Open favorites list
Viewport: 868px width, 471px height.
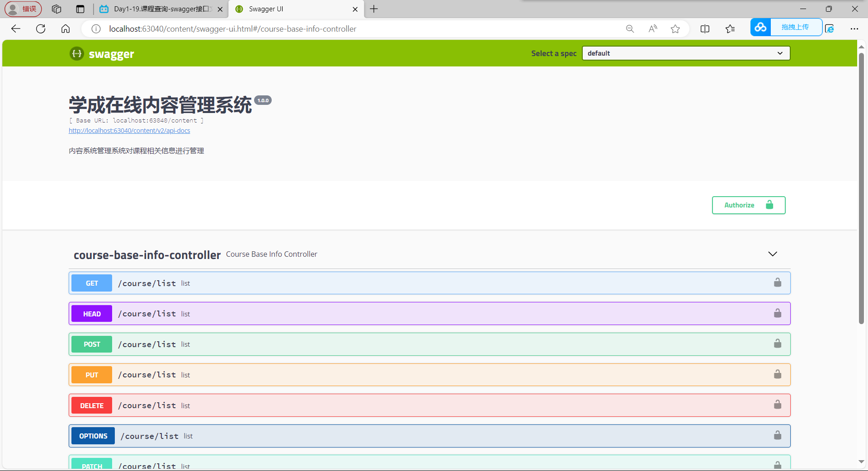730,29
